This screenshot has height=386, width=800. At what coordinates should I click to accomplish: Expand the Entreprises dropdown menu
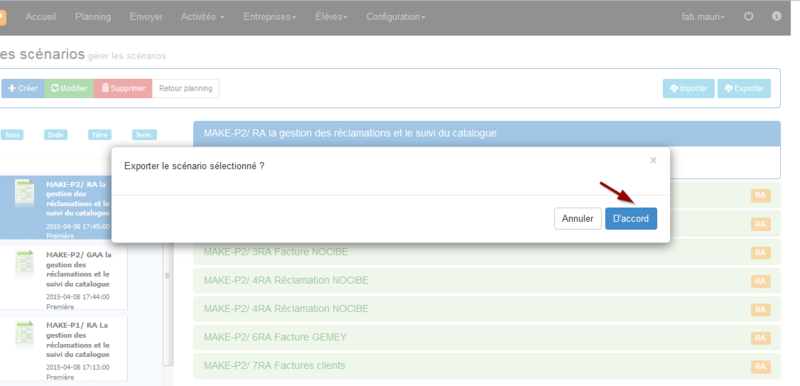pyautogui.click(x=270, y=17)
